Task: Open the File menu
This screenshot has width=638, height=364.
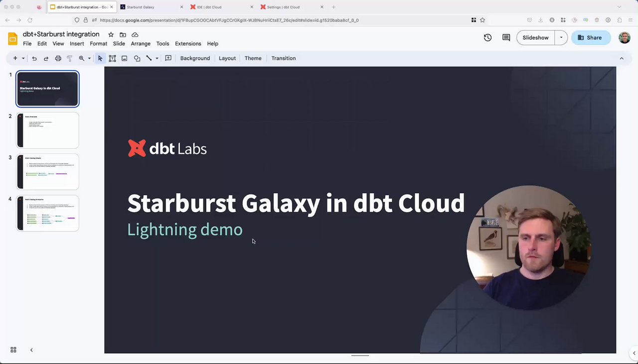Action: (x=27, y=44)
